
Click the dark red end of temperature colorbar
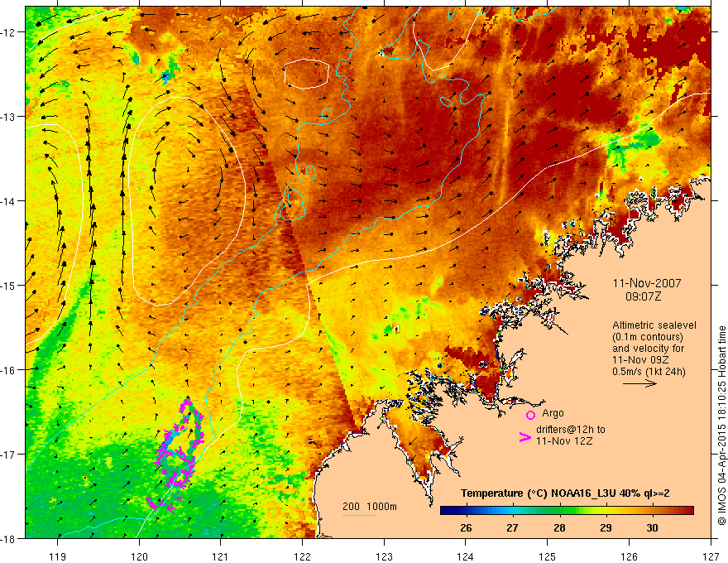point(688,511)
